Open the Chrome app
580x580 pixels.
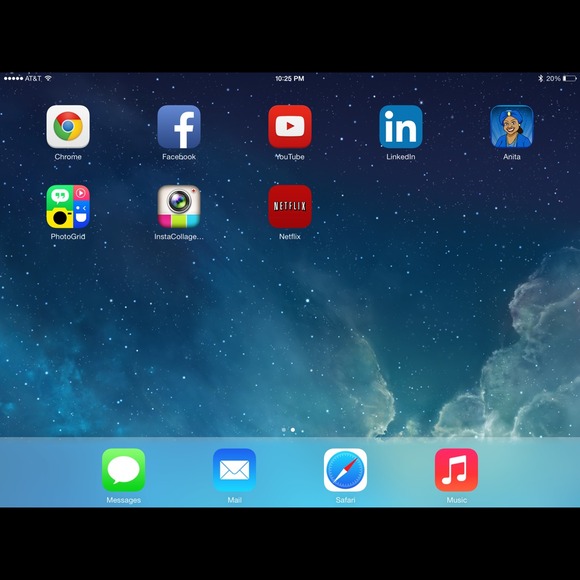point(68,127)
